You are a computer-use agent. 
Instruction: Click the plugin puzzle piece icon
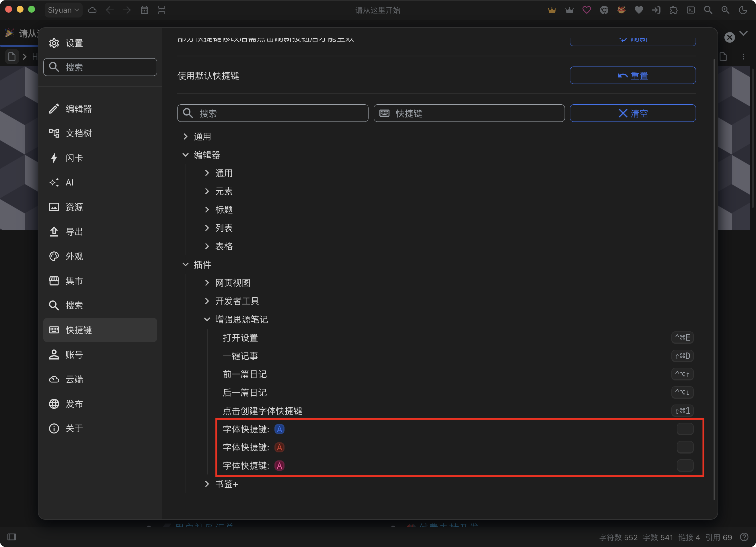[673, 10]
